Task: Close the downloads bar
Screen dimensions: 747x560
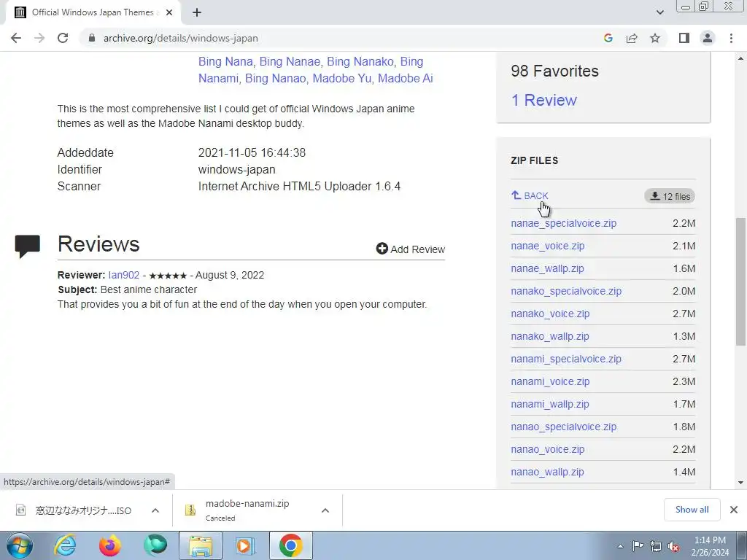Action: pyautogui.click(x=734, y=510)
